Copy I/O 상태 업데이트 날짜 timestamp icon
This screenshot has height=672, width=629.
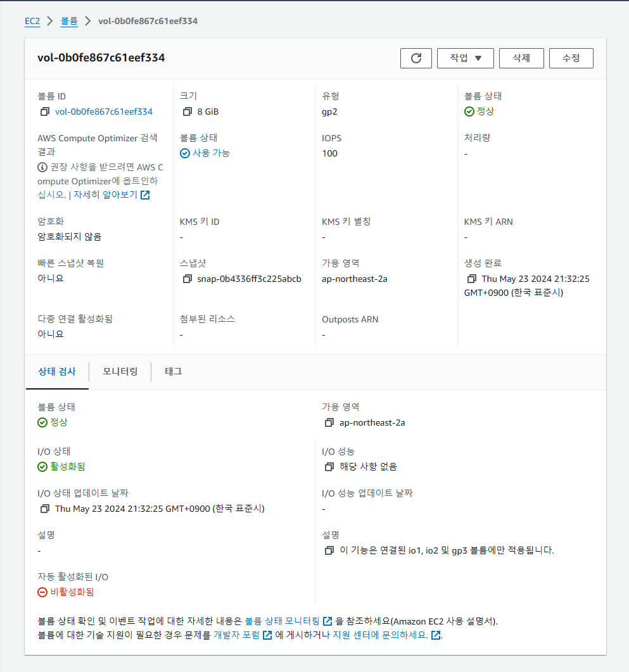[44, 509]
